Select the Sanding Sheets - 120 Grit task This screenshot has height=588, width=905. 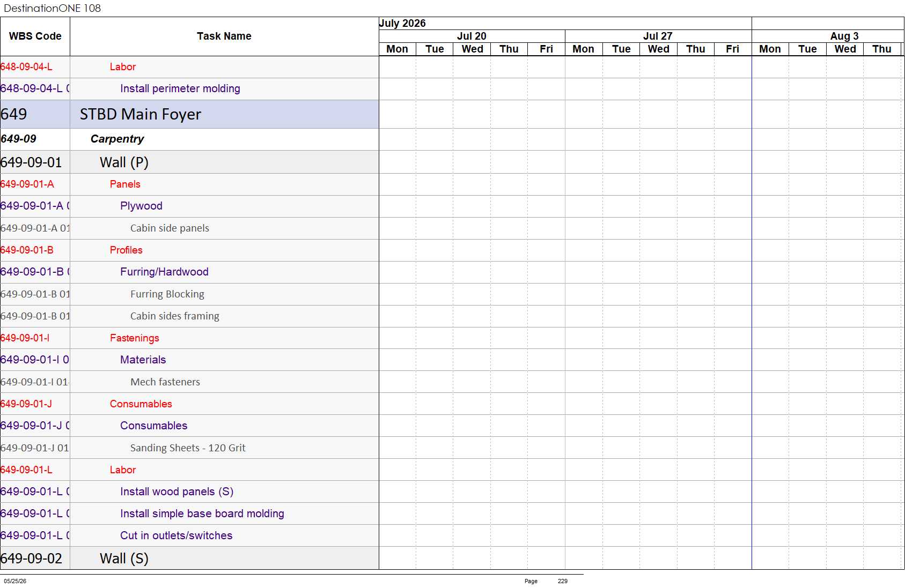188,448
